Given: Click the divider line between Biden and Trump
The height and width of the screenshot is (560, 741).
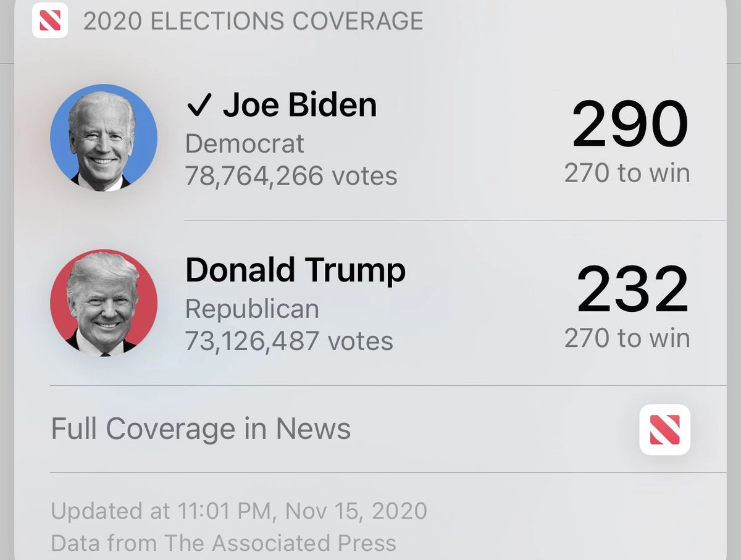Looking at the screenshot, I should pyautogui.click(x=455, y=220).
